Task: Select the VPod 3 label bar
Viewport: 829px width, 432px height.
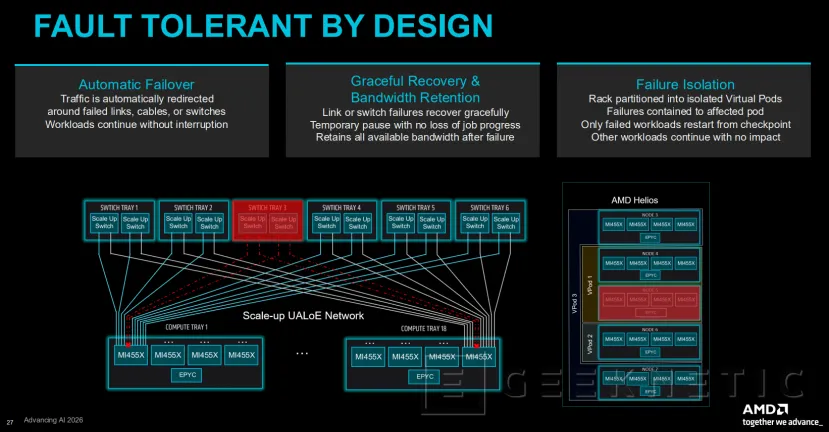Action: (575, 304)
